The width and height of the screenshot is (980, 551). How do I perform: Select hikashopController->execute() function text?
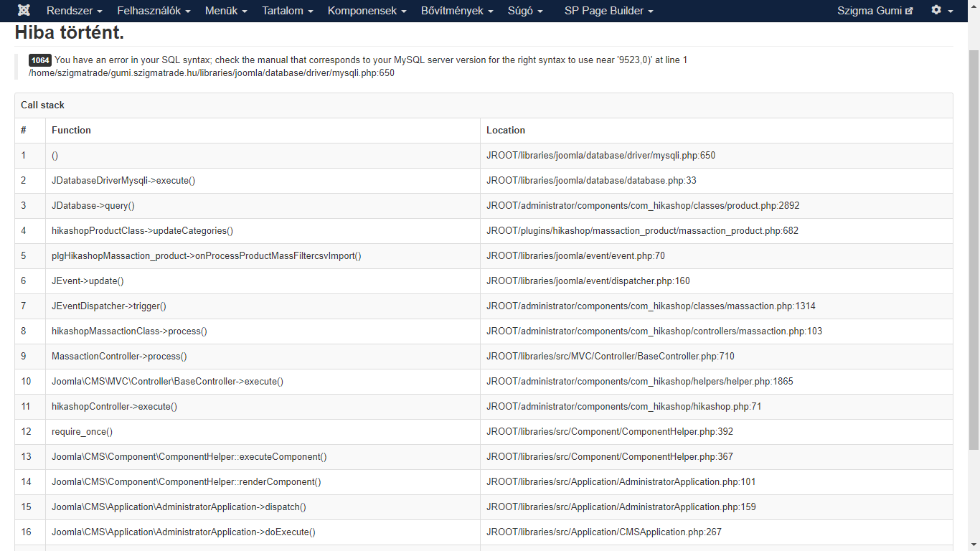[x=115, y=406]
